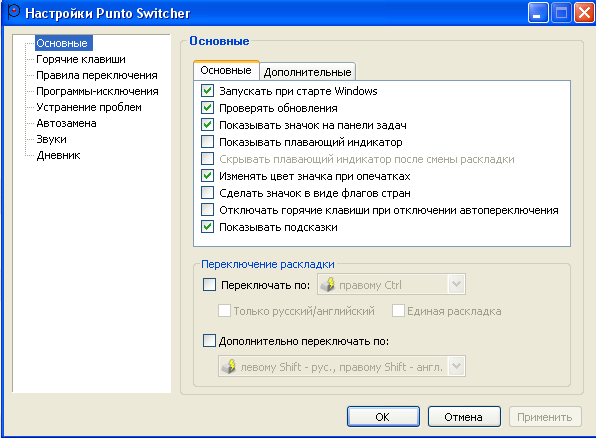This screenshot has width=596, height=441.
Task: Confirm with the OK button
Action: (x=383, y=417)
